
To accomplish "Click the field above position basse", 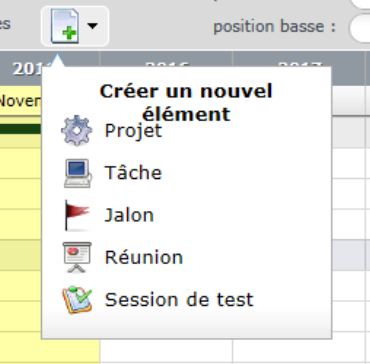I will 360,4.
